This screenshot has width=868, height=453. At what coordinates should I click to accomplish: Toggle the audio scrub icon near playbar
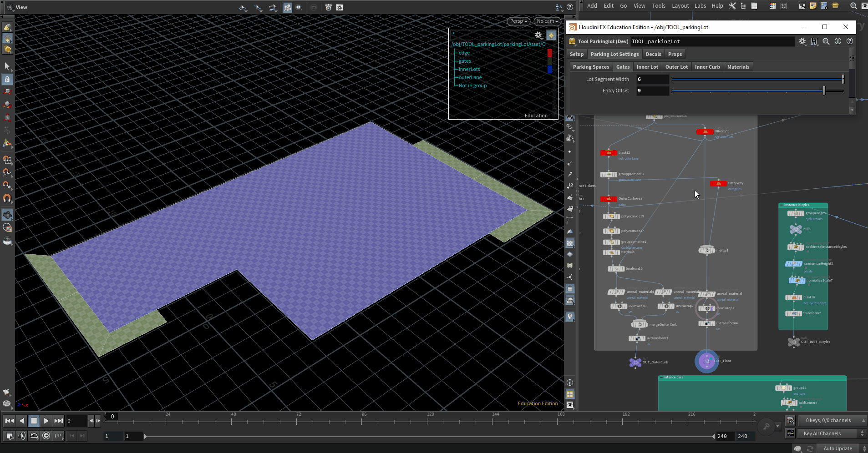[22, 436]
